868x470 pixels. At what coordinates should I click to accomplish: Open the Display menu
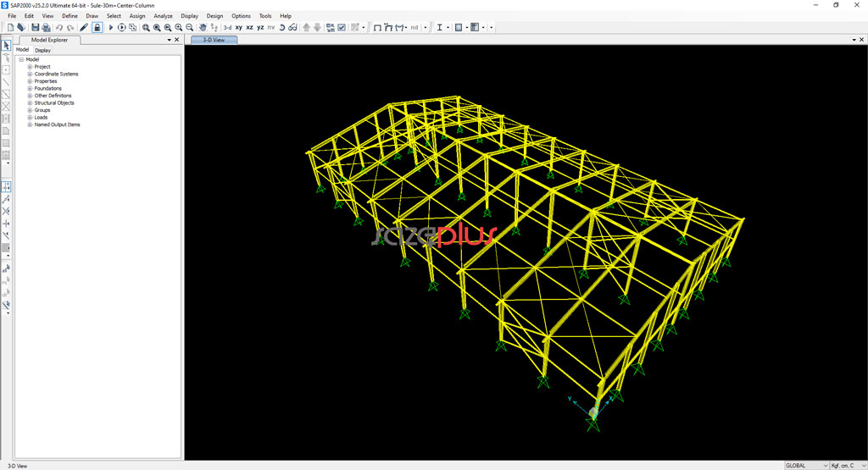(x=189, y=16)
